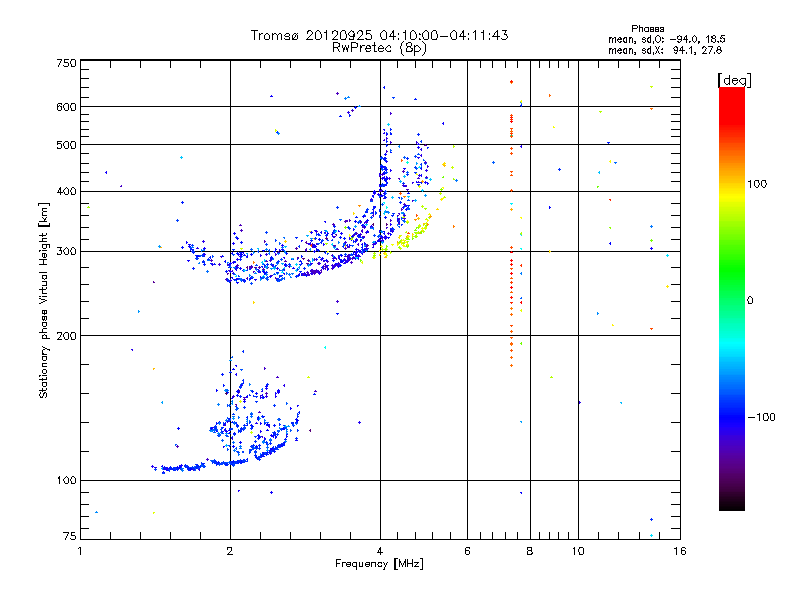Click the y-axis tick label '300'
This screenshot has width=800, height=600.
point(67,252)
